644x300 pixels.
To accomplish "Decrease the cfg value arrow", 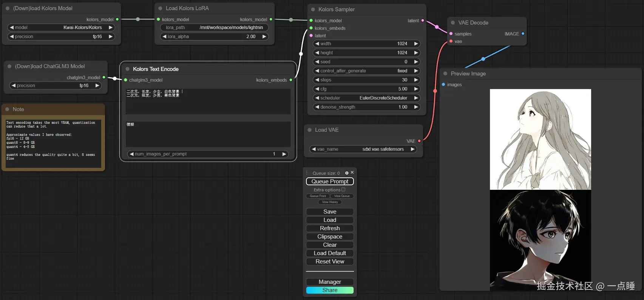I will pos(317,89).
